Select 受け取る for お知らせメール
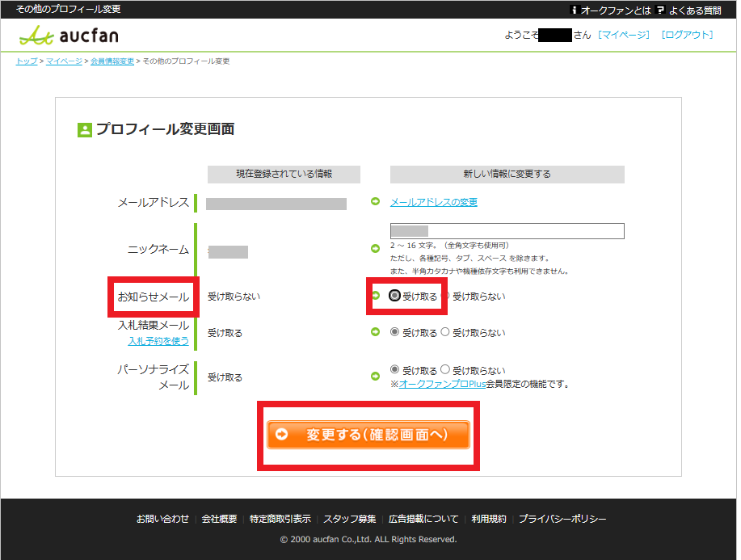The image size is (741, 560). click(x=394, y=296)
